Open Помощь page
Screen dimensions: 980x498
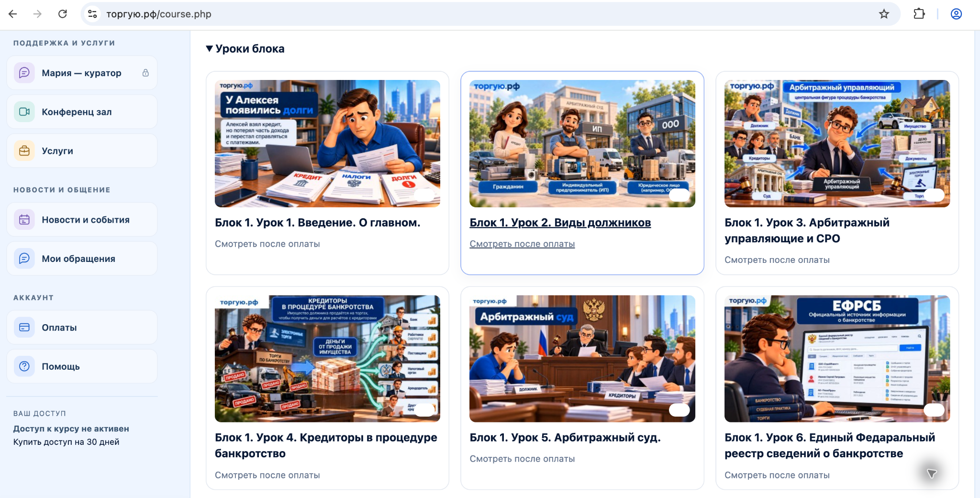click(82, 366)
